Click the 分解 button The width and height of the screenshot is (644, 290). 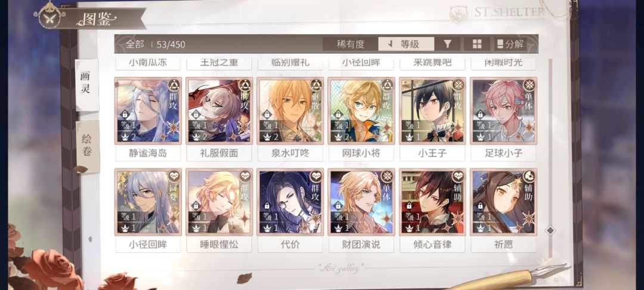(510, 44)
